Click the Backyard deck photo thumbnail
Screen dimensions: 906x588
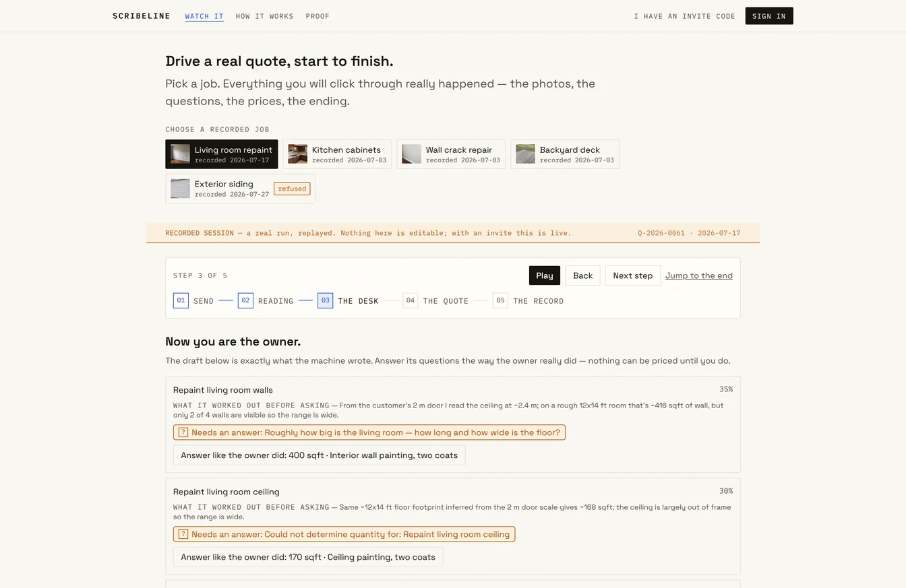[525, 154]
